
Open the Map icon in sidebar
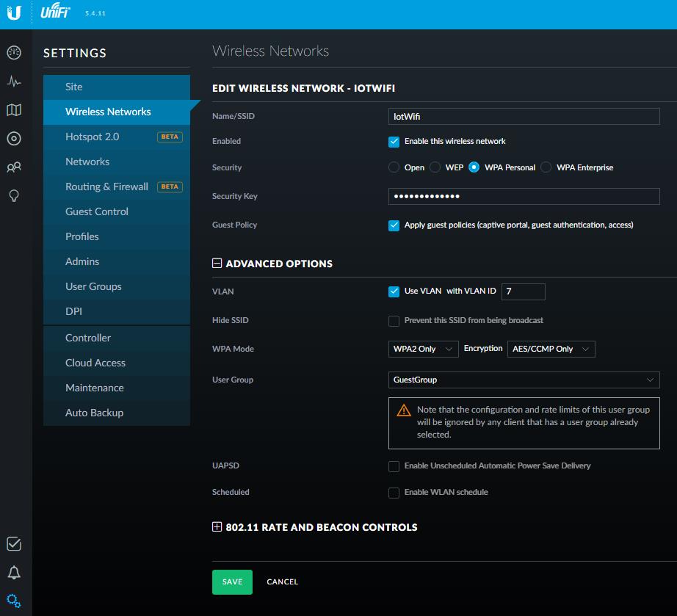tap(14, 110)
